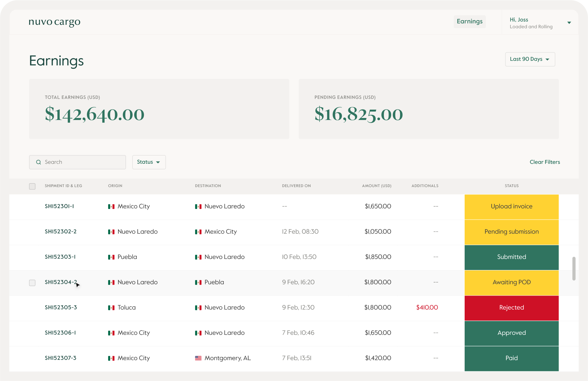Viewport: 588px width, 381px height.
Task: Click the Upload invoice status icon
Action: (x=511, y=206)
